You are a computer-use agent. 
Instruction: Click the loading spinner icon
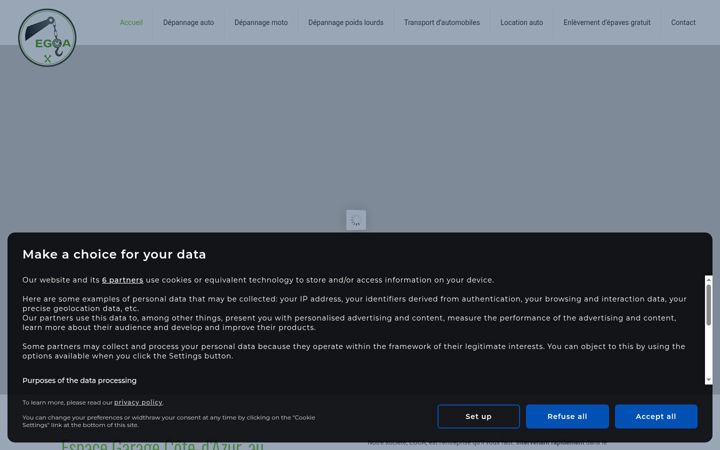pos(356,220)
